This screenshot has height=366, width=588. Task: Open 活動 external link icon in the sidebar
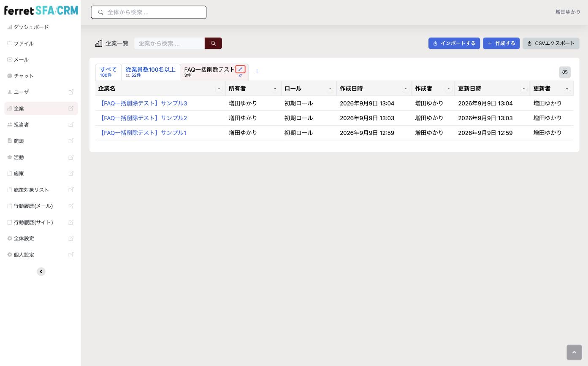(71, 157)
